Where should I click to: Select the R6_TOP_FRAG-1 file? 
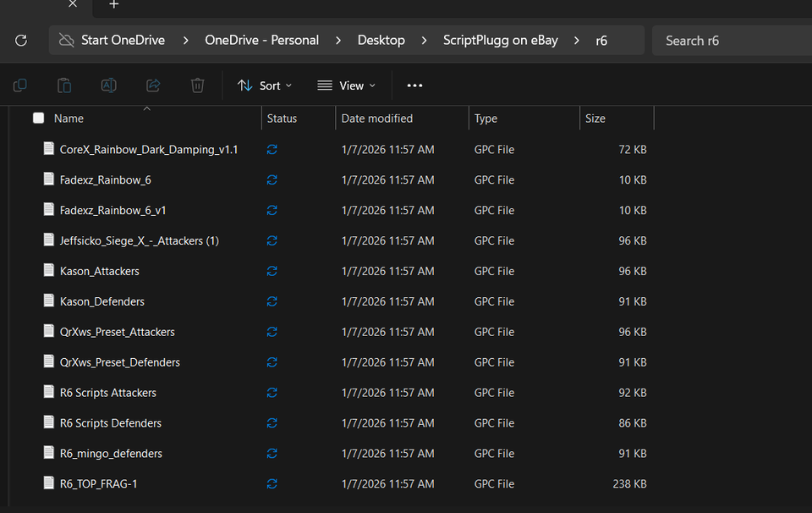pyautogui.click(x=98, y=484)
